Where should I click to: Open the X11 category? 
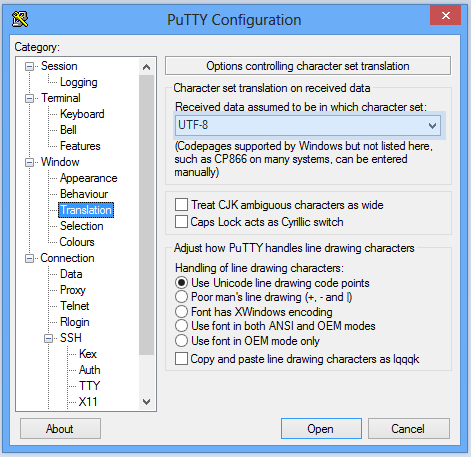pos(88,402)
